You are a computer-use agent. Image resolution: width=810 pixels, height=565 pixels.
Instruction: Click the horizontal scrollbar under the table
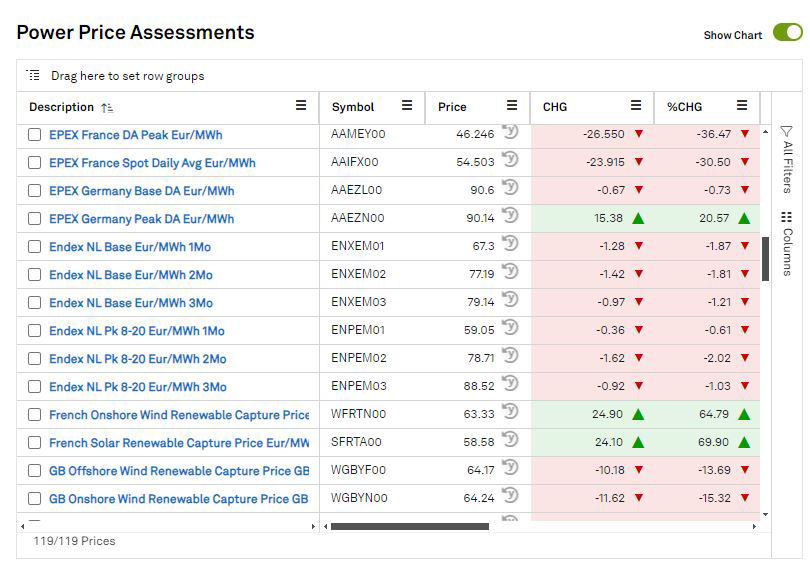pyautogui.click(x=409, y=526)
